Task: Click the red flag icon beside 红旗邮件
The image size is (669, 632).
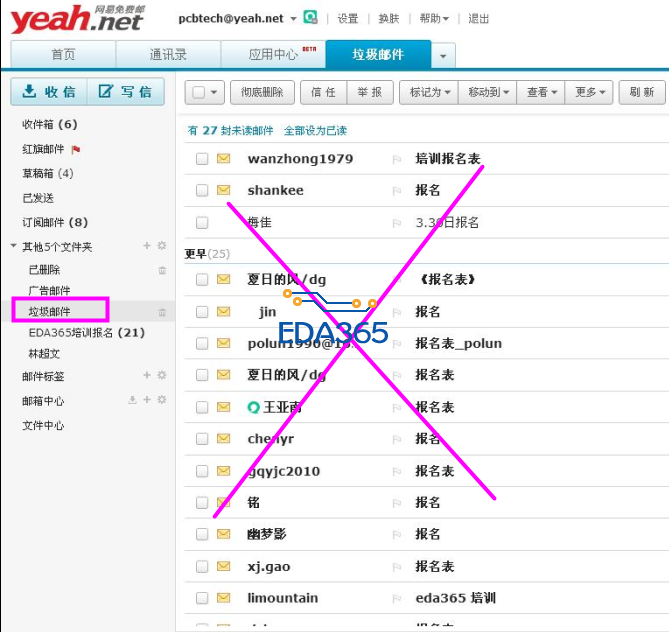Action: pos(76,149)
